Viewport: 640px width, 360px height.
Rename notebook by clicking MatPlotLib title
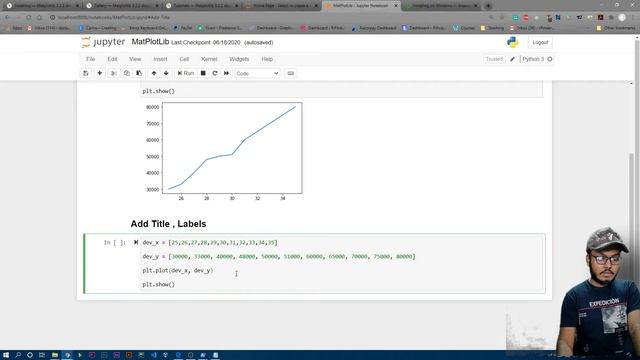[150, 42]
